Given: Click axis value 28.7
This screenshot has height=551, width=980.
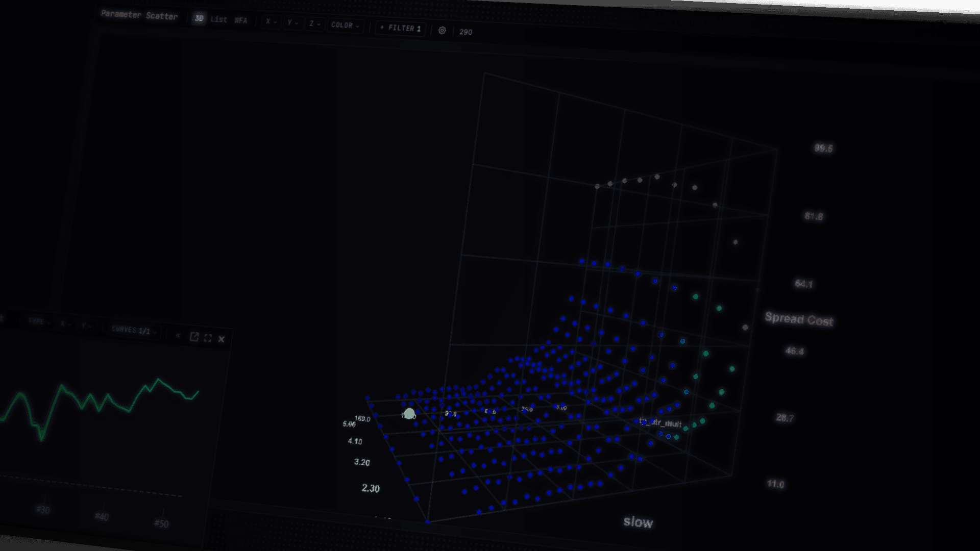Looking at the screenshot, I should [x=785, y=418].
